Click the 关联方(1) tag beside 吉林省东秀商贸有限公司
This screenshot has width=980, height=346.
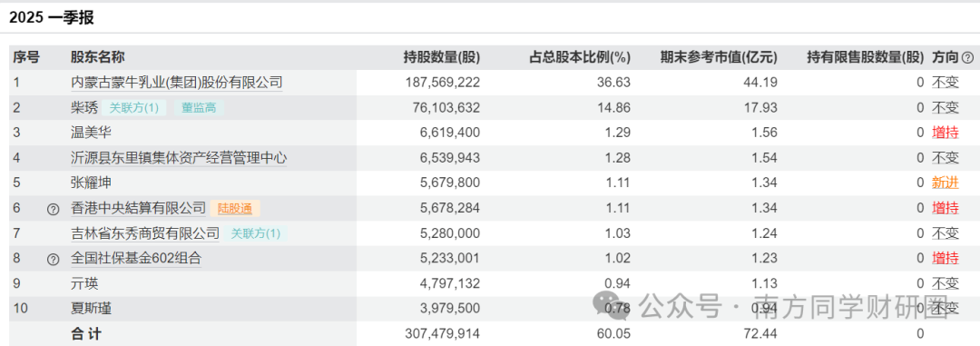click(255, 233)
